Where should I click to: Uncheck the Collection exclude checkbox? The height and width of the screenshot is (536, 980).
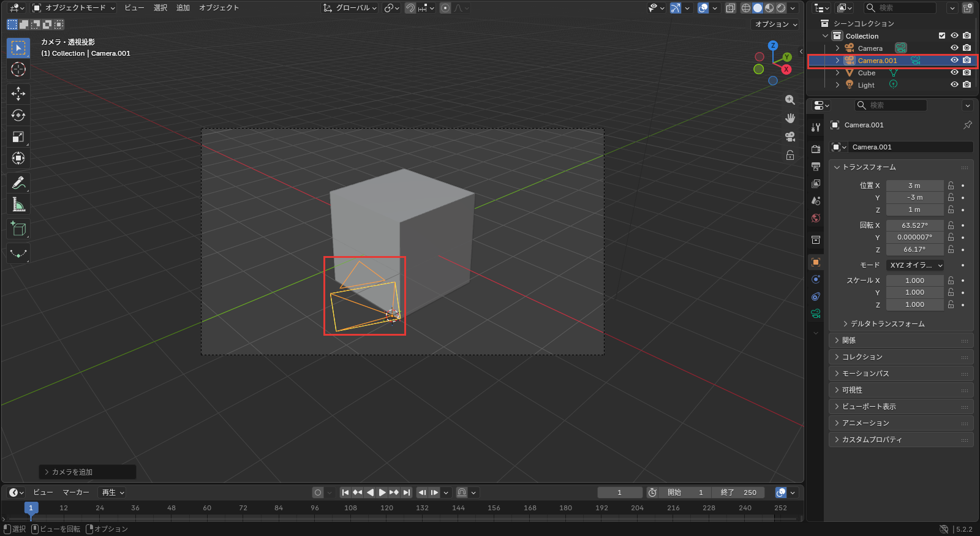click(942, 36)
